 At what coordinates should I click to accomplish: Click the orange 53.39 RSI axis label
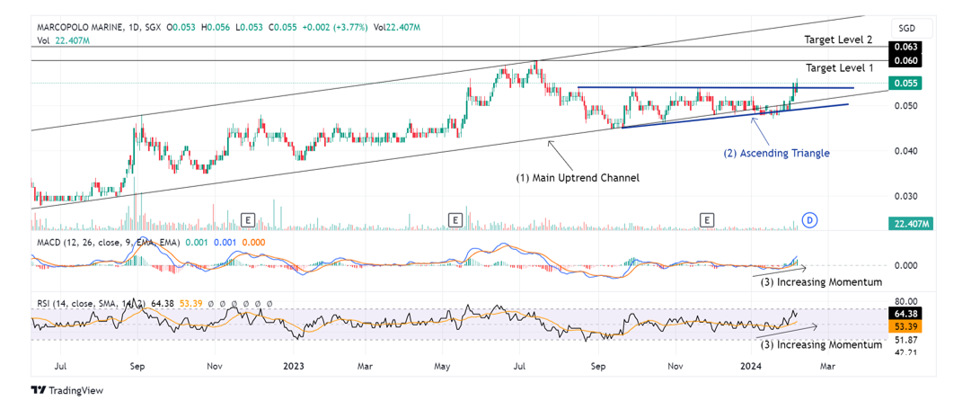click(905, 325)
